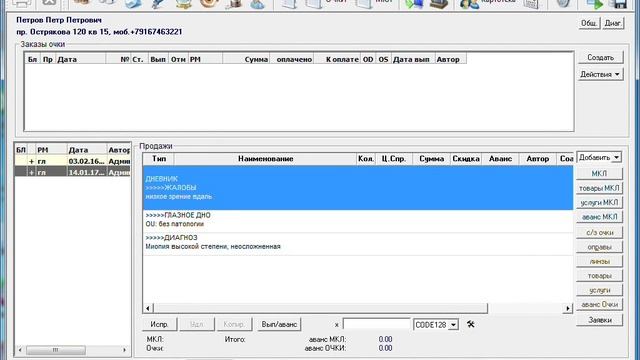The height and width of the screenshot is (360, 640).
Task: Click the visits list horizontal scrollbar thumb
Action: pyautogui.click(x=56, y=350)
